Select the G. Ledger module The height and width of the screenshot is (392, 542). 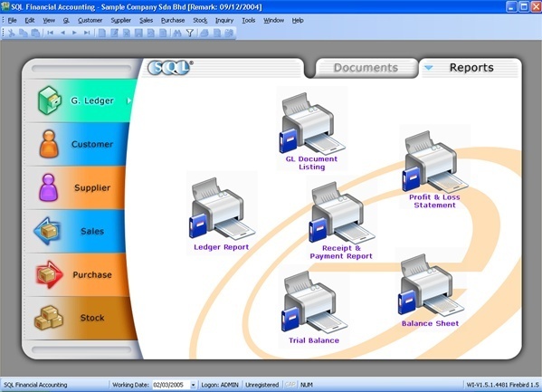tap(81, 100)
